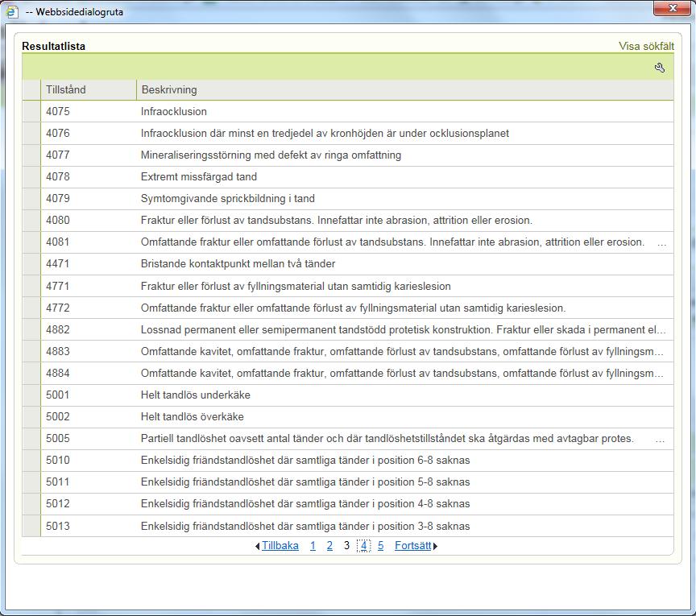The width and height of the screenshot is (696, 616).
Task: Click 'Mineraliseringsstörning med defekt av ringa omfattning'
Action: click(271, 155)
